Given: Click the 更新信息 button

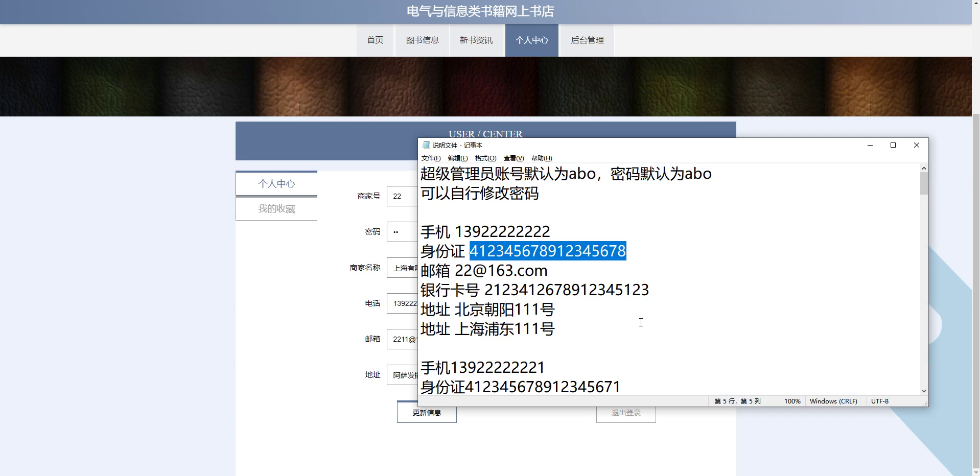Looking at the screenshot, I should 427,413.
